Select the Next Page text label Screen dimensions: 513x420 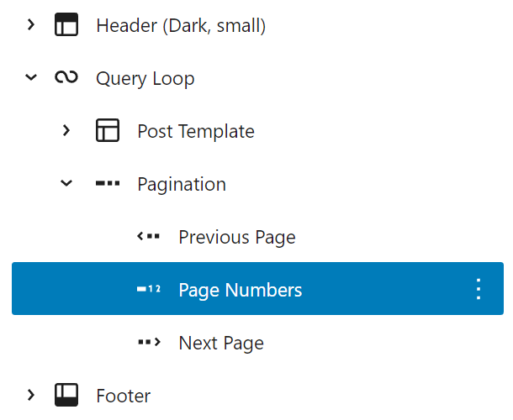click(x=221, y=343)
